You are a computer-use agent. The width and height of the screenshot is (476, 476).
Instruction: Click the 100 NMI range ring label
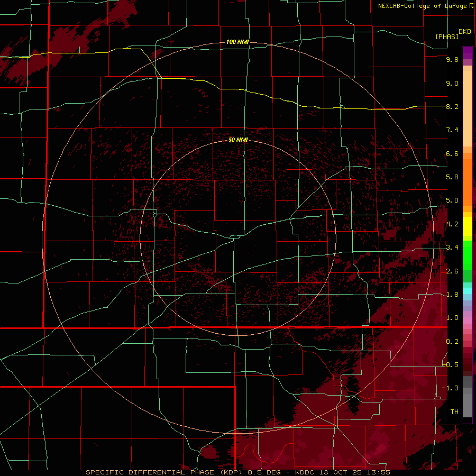point(237,42)
